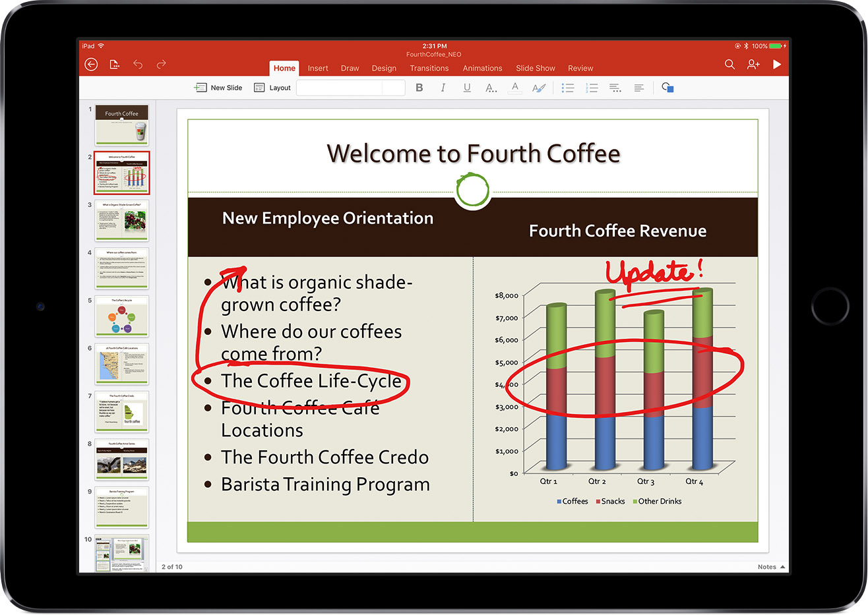
Task: Select slide 6 map thumbnail
Action: click(x=122, y=364)
